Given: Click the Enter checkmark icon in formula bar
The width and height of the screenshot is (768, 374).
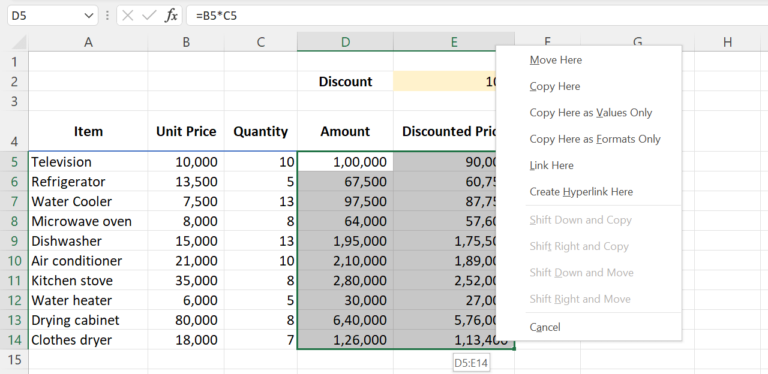Looking at the screenshot, I should (x=149, y=16).
